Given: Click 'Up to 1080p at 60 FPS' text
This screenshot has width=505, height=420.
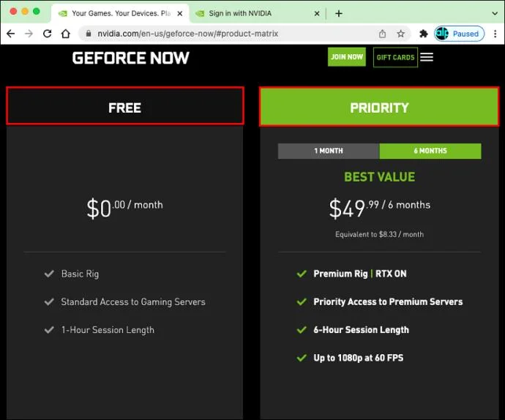Looking at the screenshot, I should (x=358, y=358).
